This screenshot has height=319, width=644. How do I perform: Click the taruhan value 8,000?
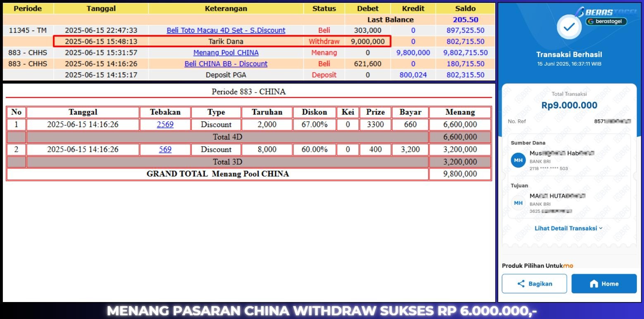[267, 149]
